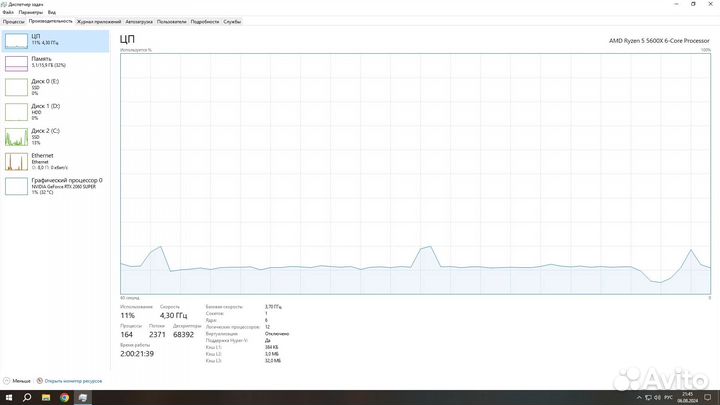Go to the Пользователи tab
The width and height of the screenshot is (720, 405).
[x=173, y=21]
